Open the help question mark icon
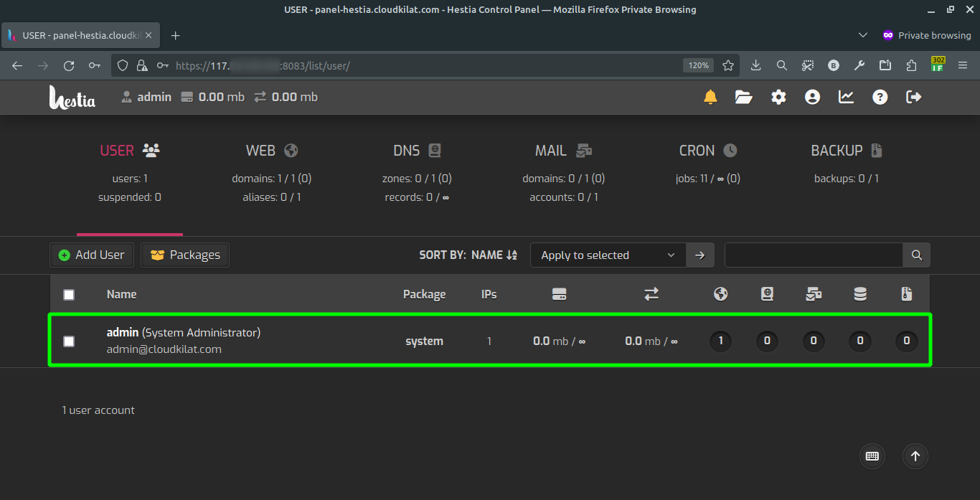This screenshot has width=980, height=500. pyautogui.click(x=880, y=97)
